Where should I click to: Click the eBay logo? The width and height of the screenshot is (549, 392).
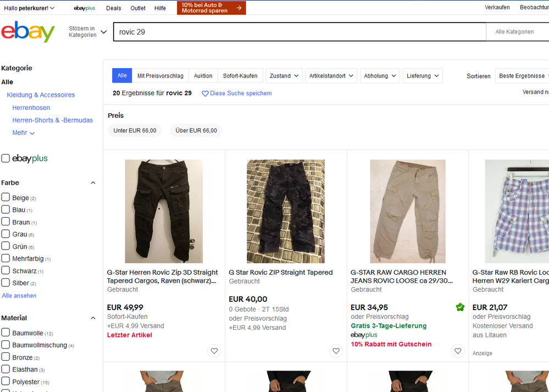click(28, 32)
